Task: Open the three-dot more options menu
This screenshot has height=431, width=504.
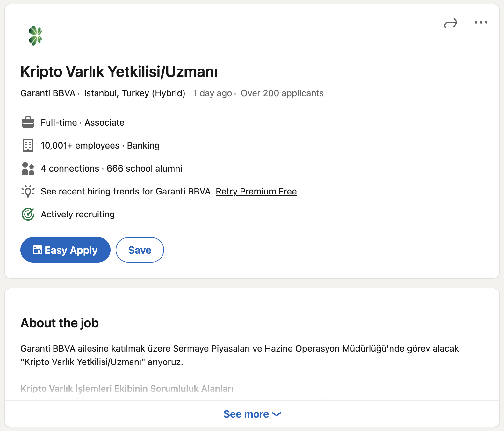Action: (x=481, y=22)
